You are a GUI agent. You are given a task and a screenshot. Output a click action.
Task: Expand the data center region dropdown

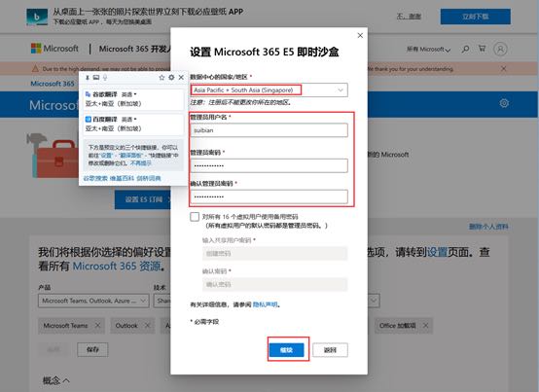[269, 90]
